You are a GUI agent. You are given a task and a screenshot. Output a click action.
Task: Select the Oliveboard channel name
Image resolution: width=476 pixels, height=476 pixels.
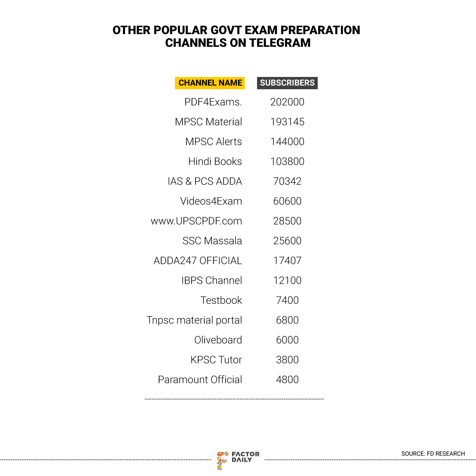tap(218, 340)
